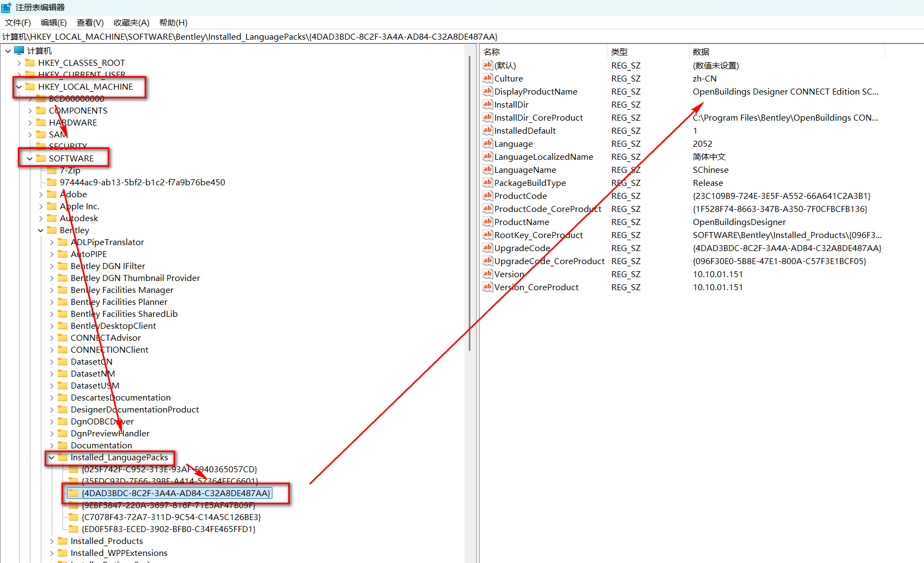The image size is (924, 563).
Task: Click the string value icon beside Culture
Action: click(x=487, y=78)
